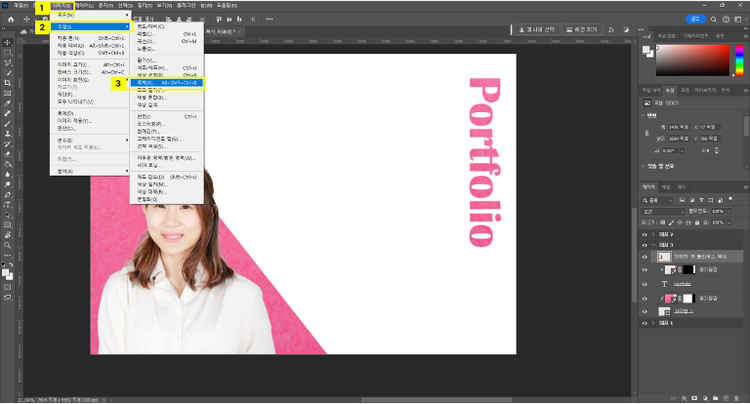Select the Zoom tool in the toolbar
Viewport: 750px width, 404px height.
pos(8,243)
